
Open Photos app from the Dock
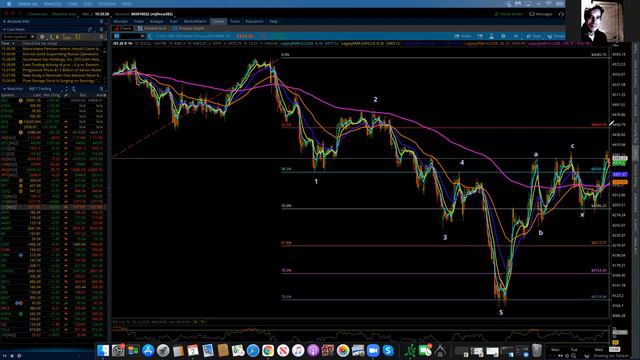pos(343,350)
